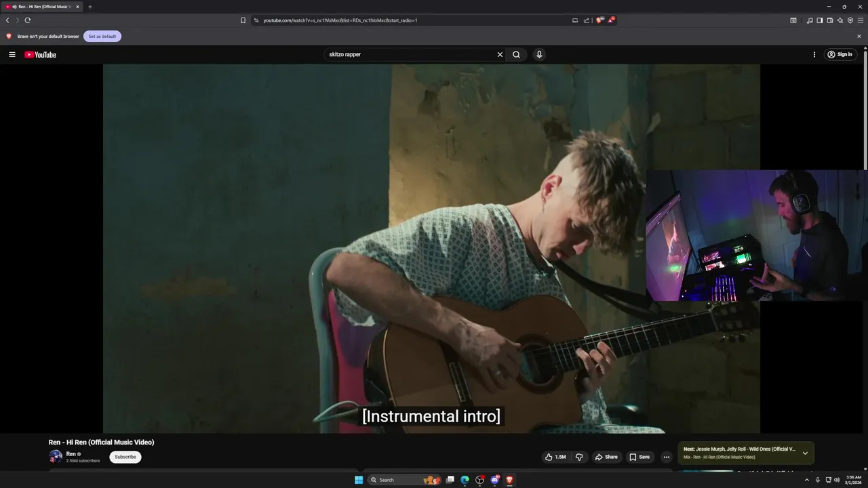Start voice search with the microphone
Image resolution: width=868 pixels, height=488 pixels.
tap(539, 54)
